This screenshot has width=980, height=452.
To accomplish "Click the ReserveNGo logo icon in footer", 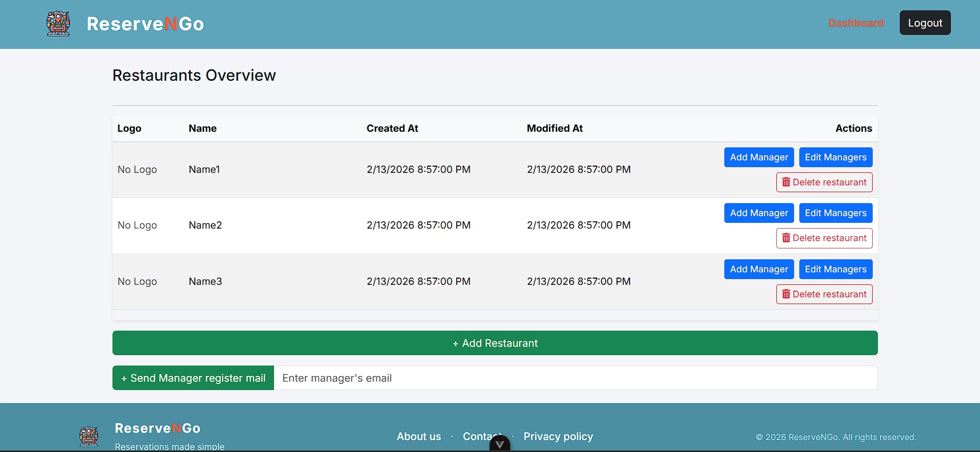I will 89,436.
